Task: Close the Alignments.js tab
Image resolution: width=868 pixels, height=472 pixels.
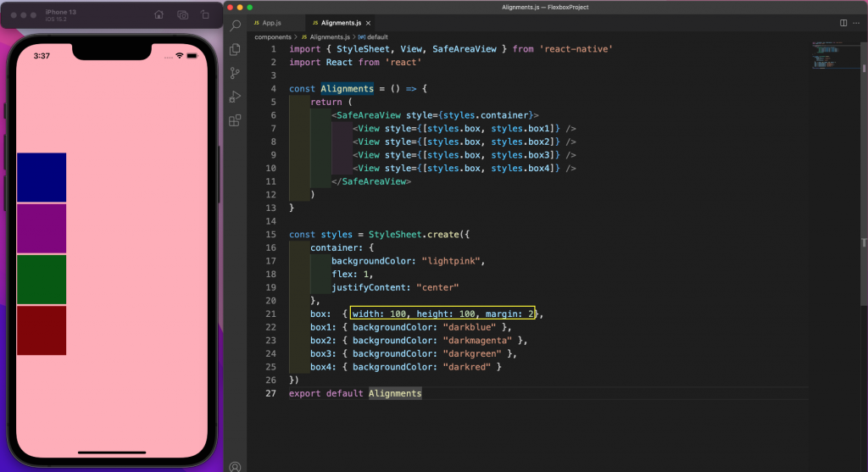Action: 368,23
